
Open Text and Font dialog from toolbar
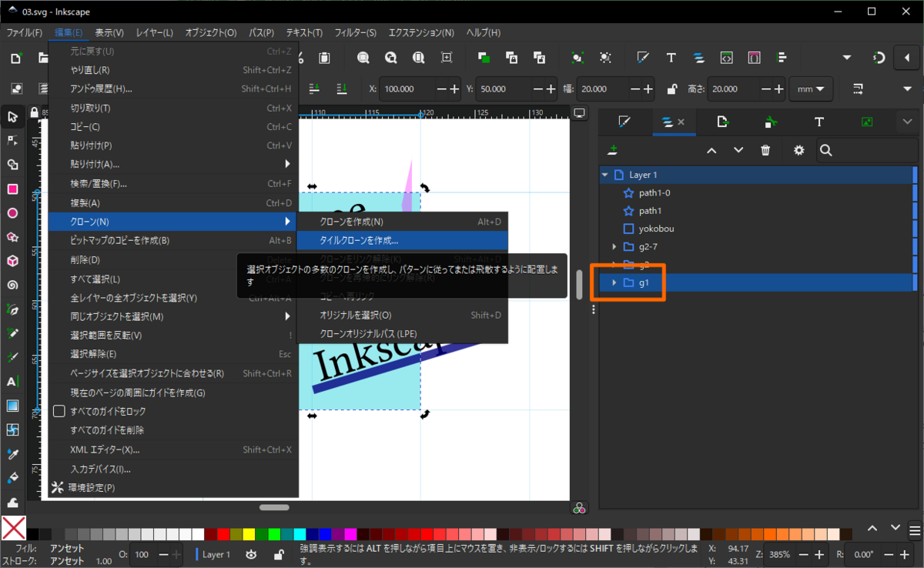[671, 58]
